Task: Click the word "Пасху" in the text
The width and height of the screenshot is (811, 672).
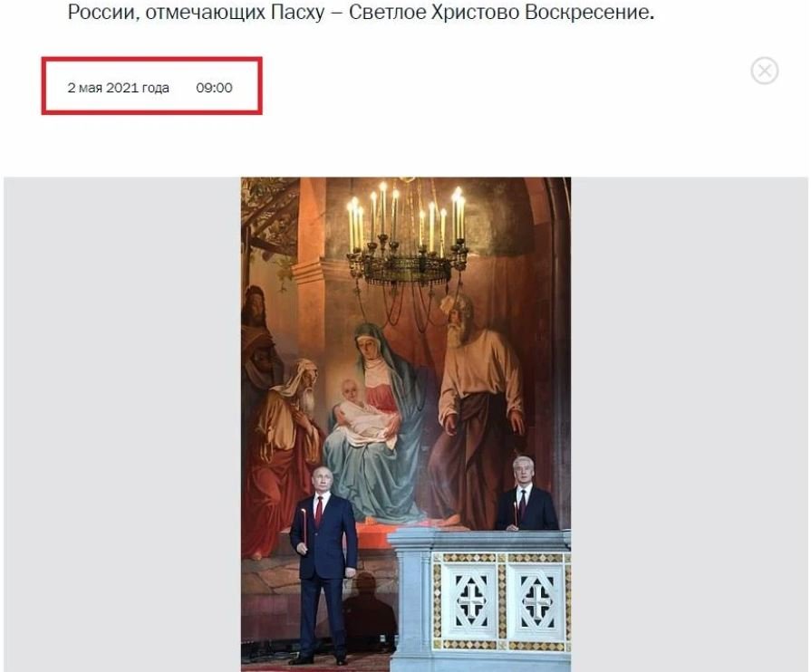Action: point(298,13)
